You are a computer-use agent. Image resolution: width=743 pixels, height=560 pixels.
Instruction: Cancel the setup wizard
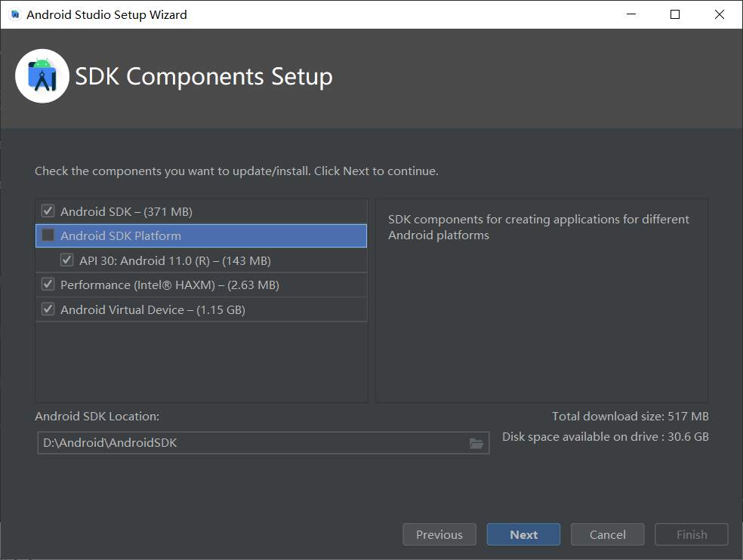608,534
